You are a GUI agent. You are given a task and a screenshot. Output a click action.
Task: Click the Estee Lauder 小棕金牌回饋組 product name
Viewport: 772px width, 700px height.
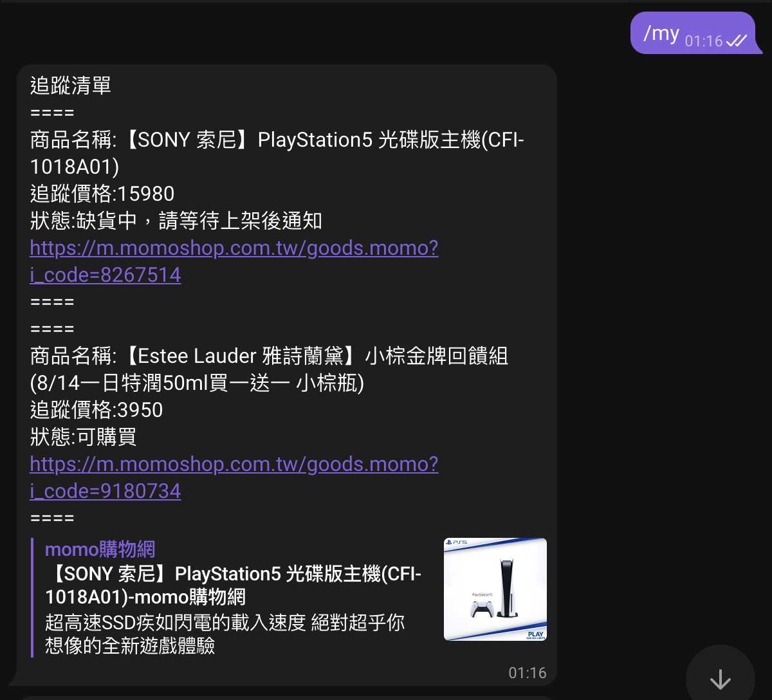point(270,369)
